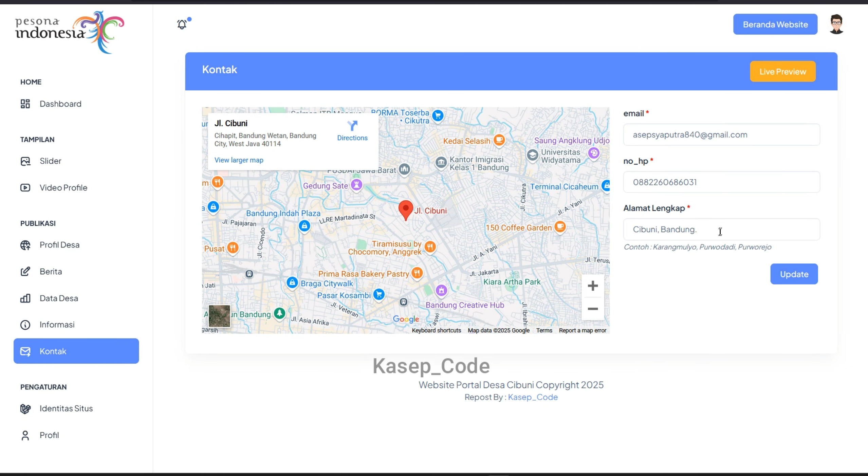Switch to the satellite view thumbnail
Screen dimensions: 868x476
pos(219,316)
